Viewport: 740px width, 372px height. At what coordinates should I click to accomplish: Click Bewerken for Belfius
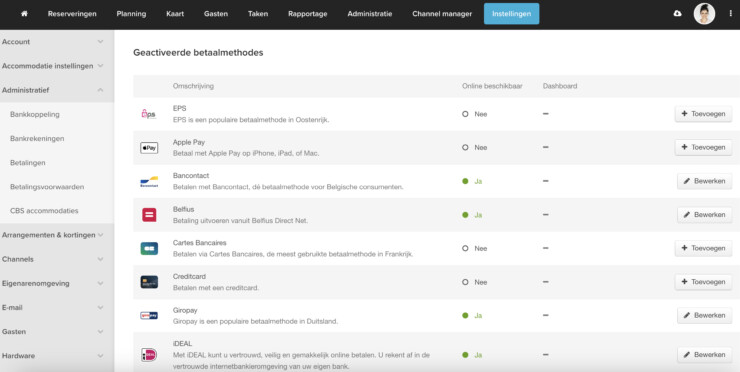click(x=705, y=215)
